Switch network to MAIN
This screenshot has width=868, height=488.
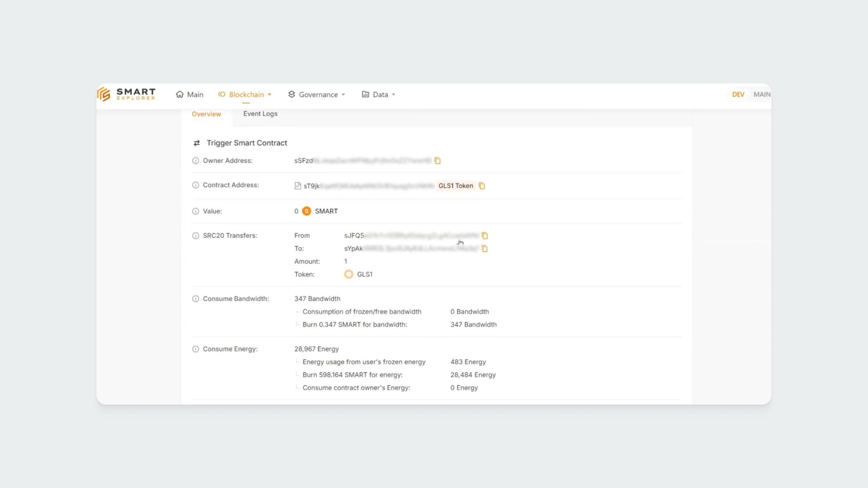pos(761,95)
